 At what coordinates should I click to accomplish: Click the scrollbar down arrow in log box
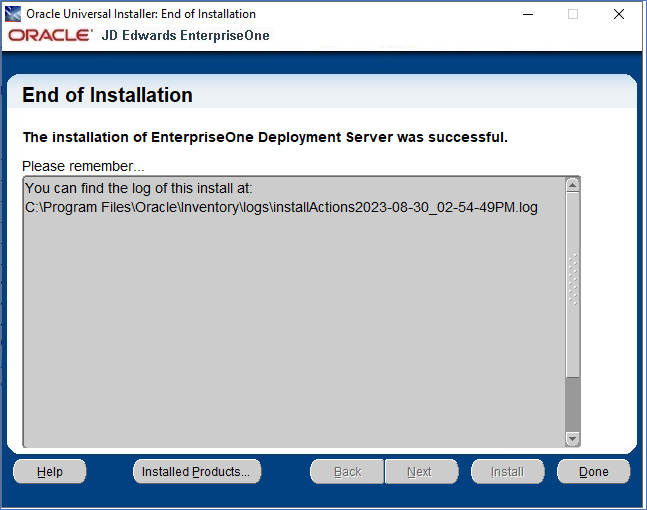(572, 438)
